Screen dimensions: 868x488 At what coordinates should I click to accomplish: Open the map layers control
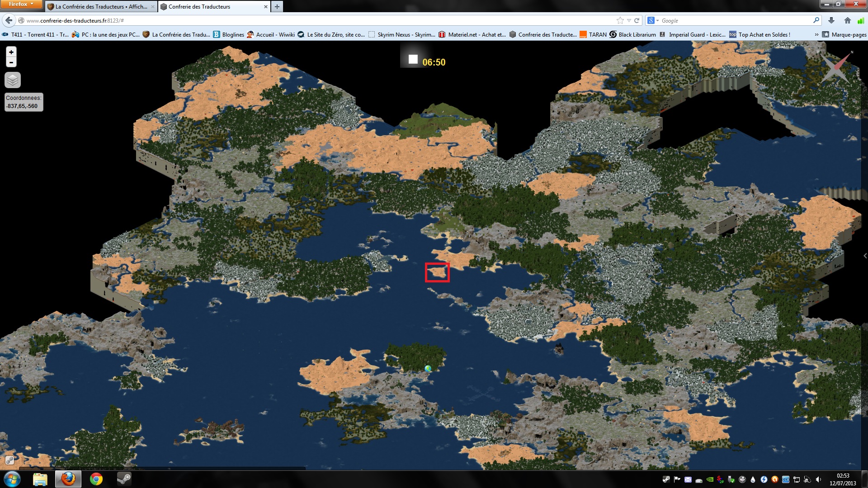(13, 80)
